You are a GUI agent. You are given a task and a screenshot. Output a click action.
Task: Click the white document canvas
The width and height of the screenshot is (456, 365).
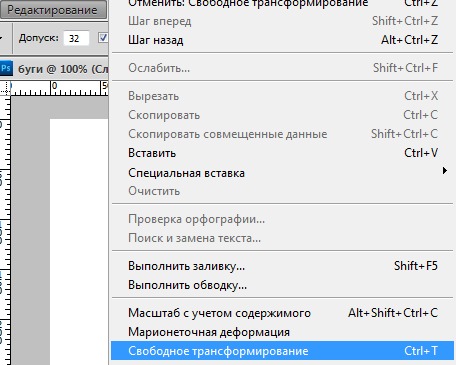coord(79,242)
